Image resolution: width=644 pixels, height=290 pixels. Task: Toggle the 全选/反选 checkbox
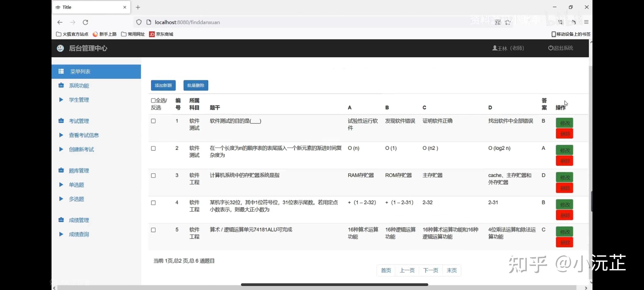[x=153, y=100]
